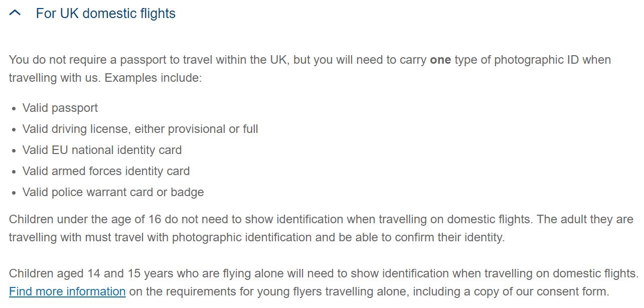Select the "Valid armed forces identity card" entry

(106, 172)
